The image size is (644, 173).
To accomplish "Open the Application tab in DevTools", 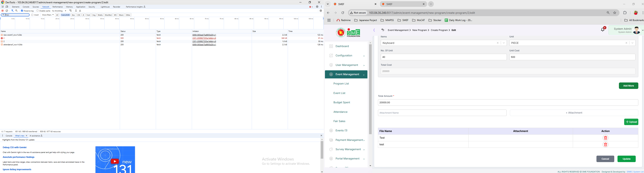I will pyautogui.click(x=81, y=7).
